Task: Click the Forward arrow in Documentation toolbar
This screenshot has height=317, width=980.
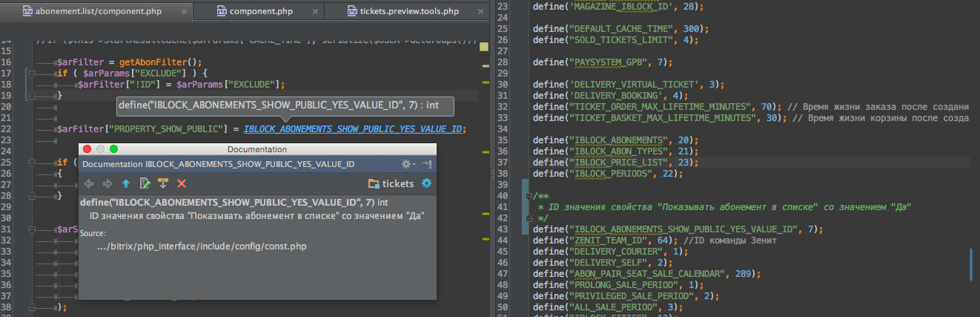Action: point(107,183)
